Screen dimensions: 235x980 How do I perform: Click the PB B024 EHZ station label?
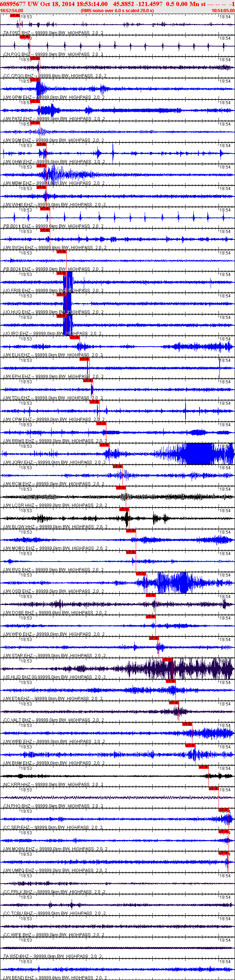[17, 269]
